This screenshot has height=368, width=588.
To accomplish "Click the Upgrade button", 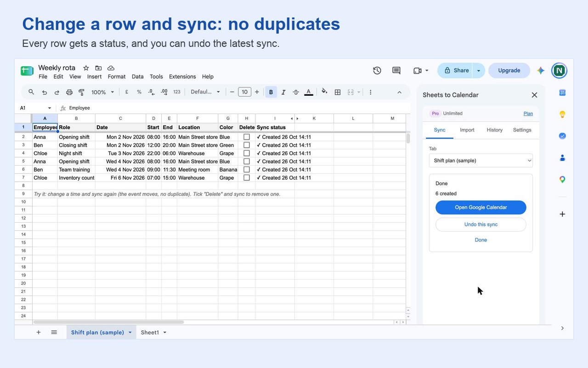I will [x=509, y=70].
